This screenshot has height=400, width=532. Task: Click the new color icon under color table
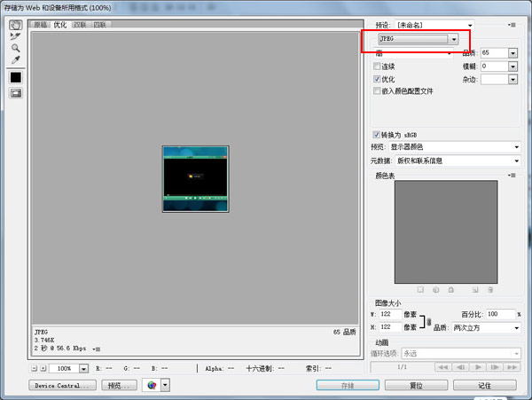pos(475,290)
